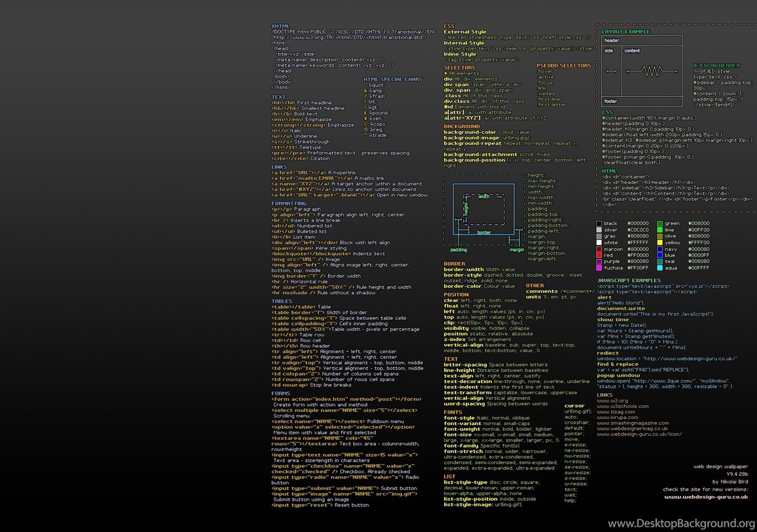This screenshot has height=532, width=757.
Task: Pick the maroon color swatch
Action: point(599,249)
